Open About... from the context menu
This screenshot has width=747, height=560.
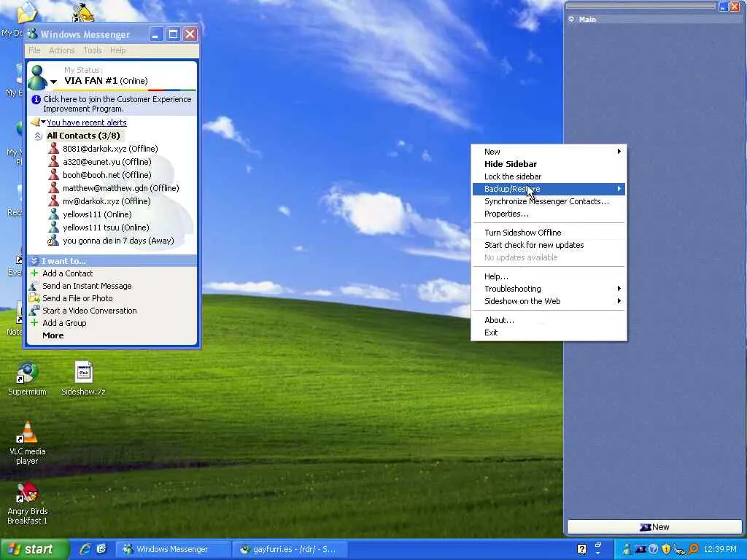click(x=549, y=320)
